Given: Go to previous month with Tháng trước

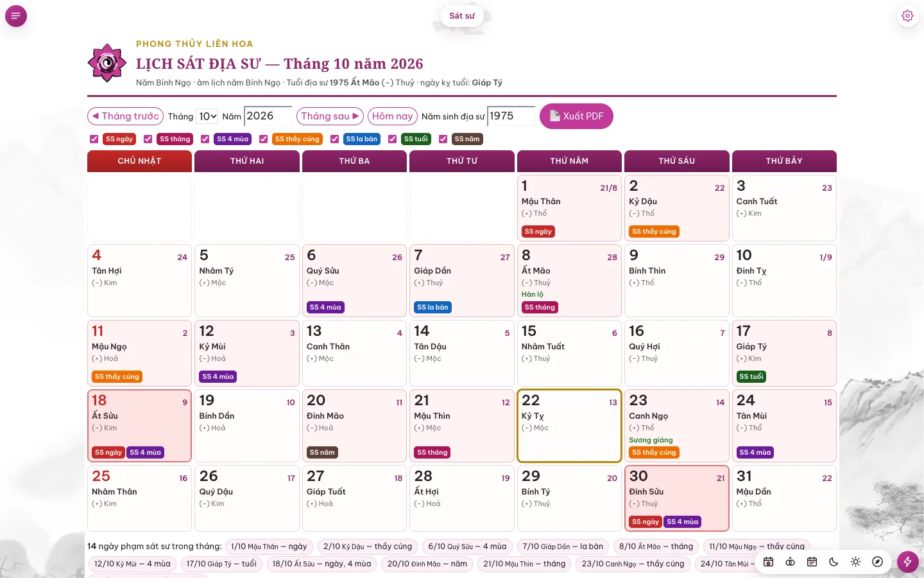Looking at the screenshot, I should pyautogui.click(x=124, y=116).
